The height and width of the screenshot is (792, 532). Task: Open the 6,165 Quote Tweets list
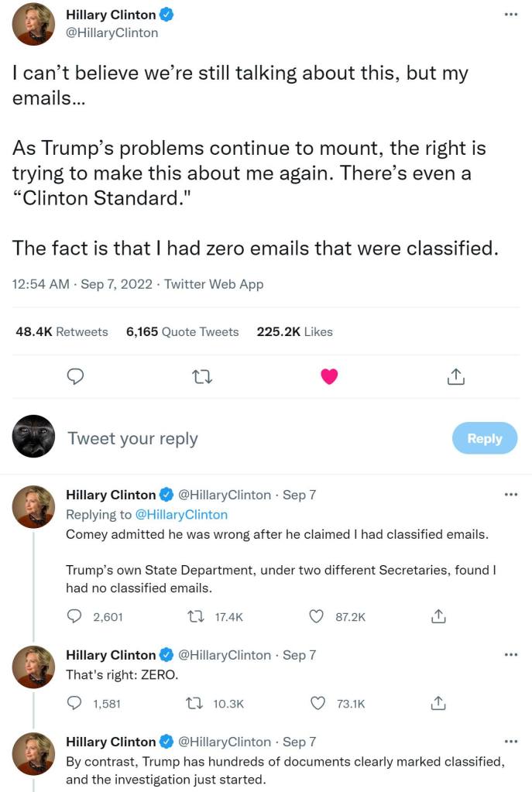coord(182,331)
